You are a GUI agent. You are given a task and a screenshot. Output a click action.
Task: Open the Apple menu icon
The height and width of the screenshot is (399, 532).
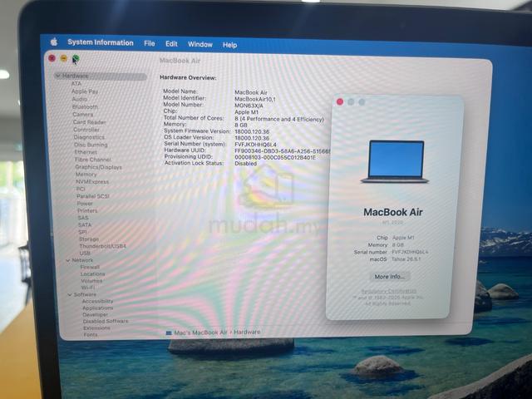(54, 42)
